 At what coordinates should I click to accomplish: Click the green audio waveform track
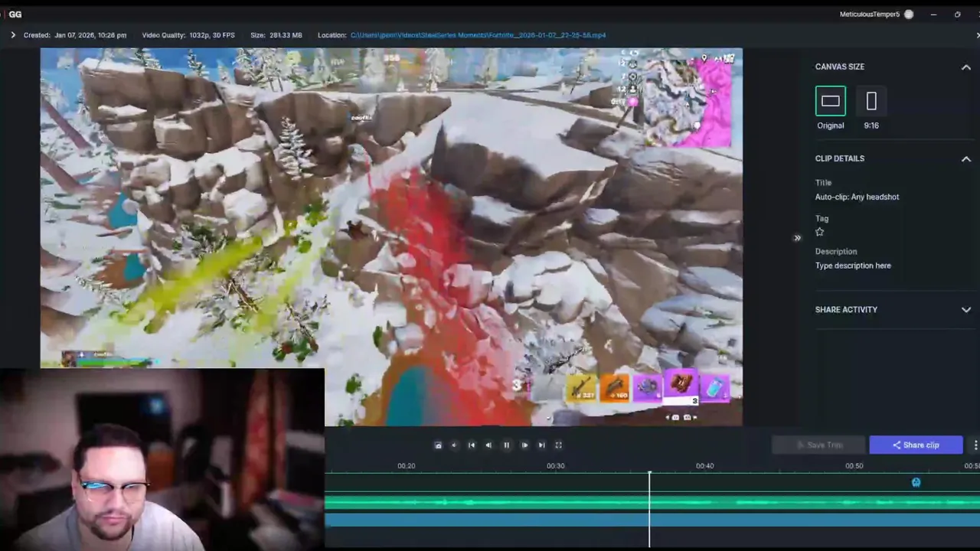coord(652,502)
